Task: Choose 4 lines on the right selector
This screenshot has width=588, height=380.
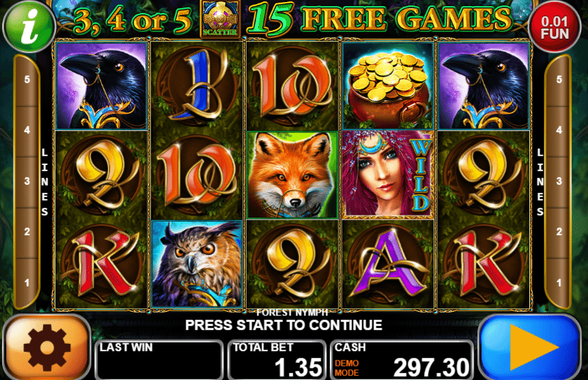Action: (x=559, y=130)
